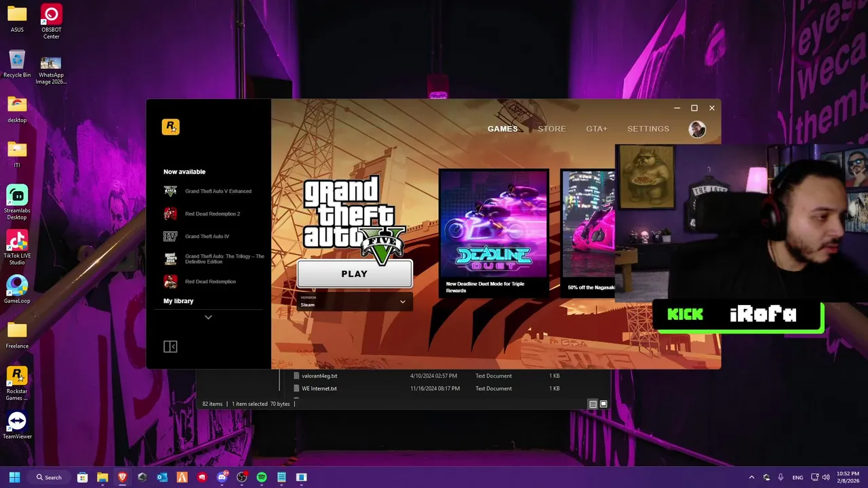Image resolution: width=868 pixels, height=488 pixels.
Task: Open the Freelance folder on desktop
Action: (17, 335)
